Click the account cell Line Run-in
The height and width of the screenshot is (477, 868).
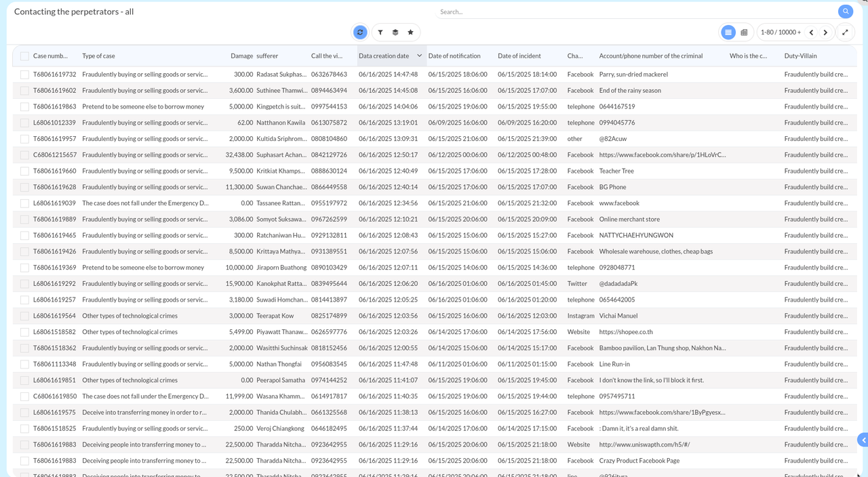614,365
